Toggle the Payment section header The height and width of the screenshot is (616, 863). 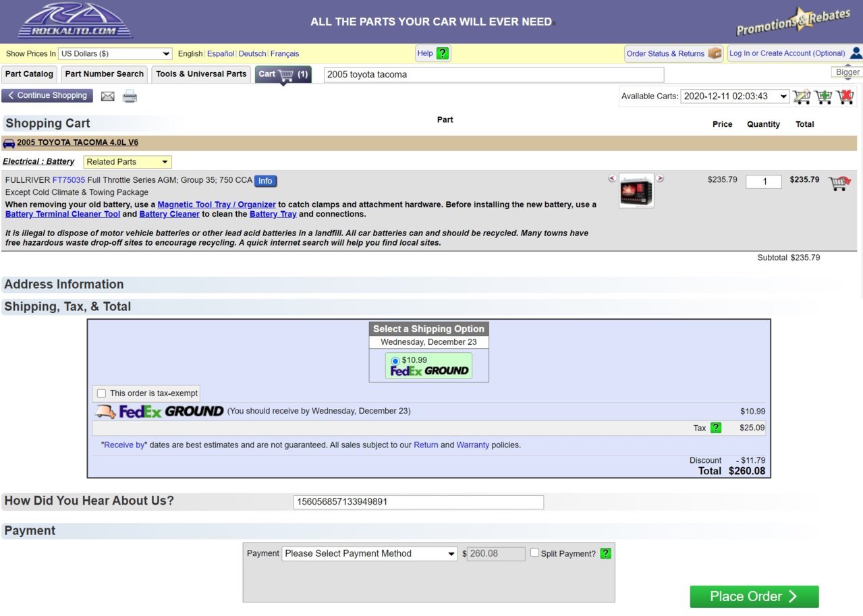(30, 530)
